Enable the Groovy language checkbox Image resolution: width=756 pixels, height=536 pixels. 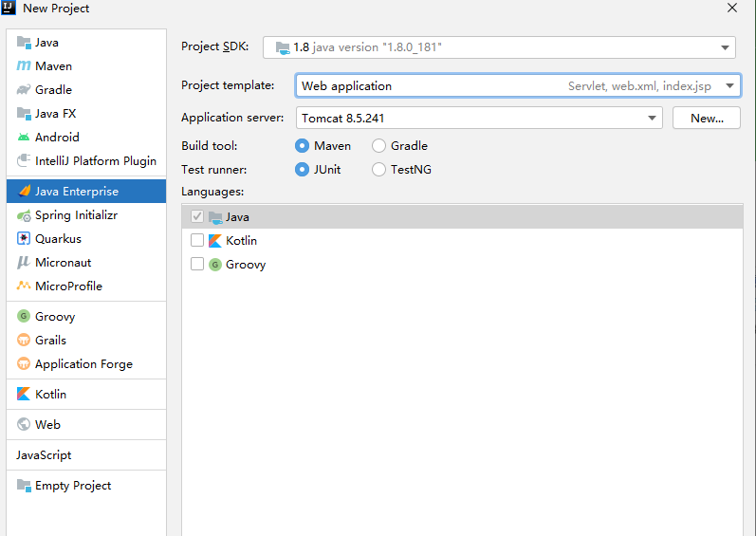pyautogui.click(x=197, y=264)
